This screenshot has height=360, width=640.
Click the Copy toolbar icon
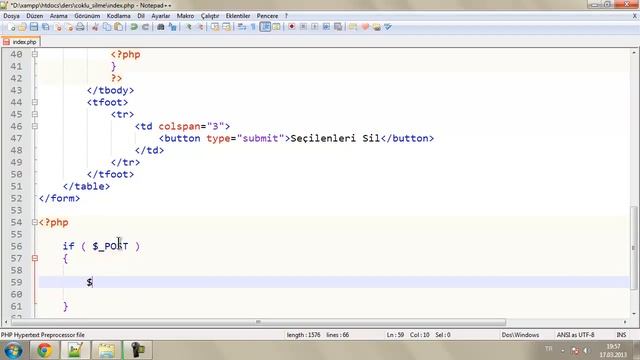107,27
